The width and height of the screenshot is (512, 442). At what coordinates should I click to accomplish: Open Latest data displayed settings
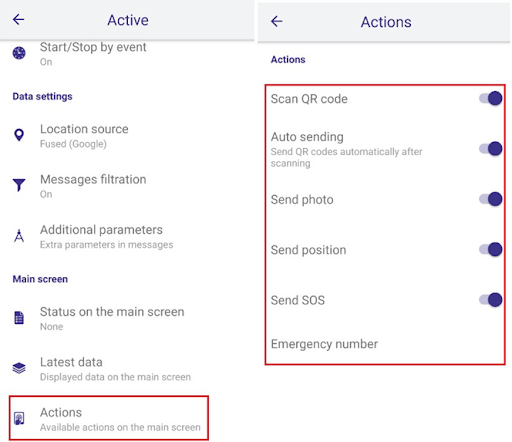(127, 369)
